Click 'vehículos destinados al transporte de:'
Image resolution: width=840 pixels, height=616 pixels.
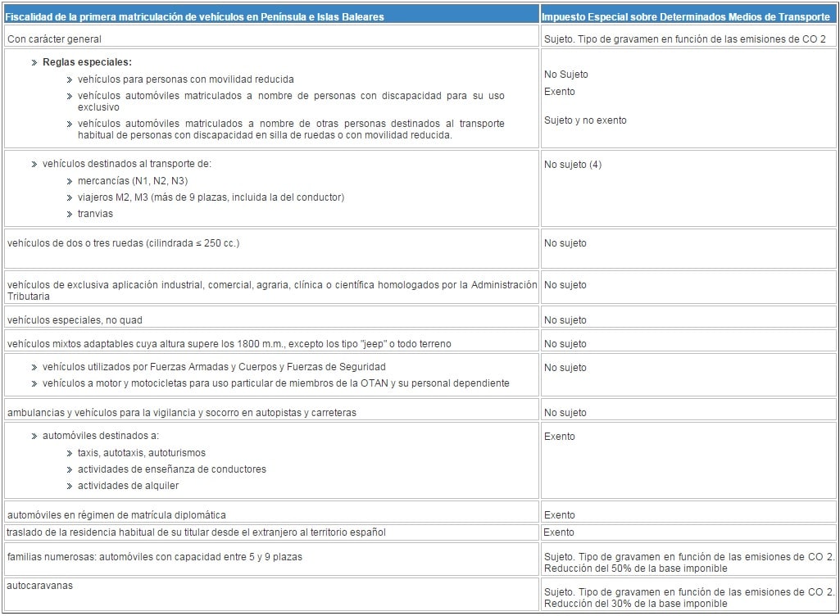click(127, 164)
